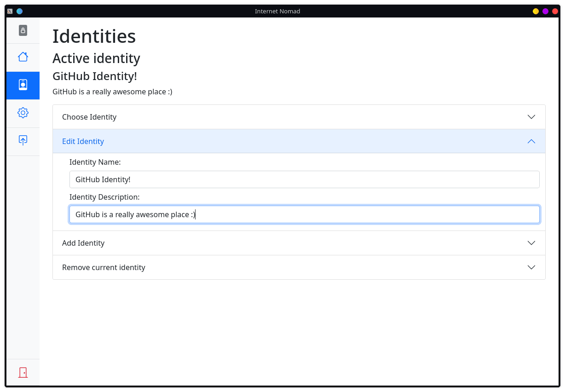The image size is (565, 392).
Task: Open the Identities page sidebar icon
Action: [23, 85]
